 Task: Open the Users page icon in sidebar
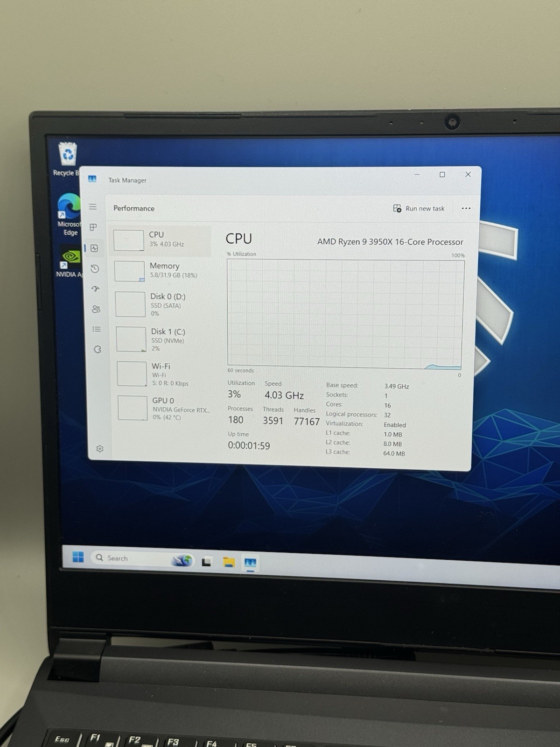point(96,309)
